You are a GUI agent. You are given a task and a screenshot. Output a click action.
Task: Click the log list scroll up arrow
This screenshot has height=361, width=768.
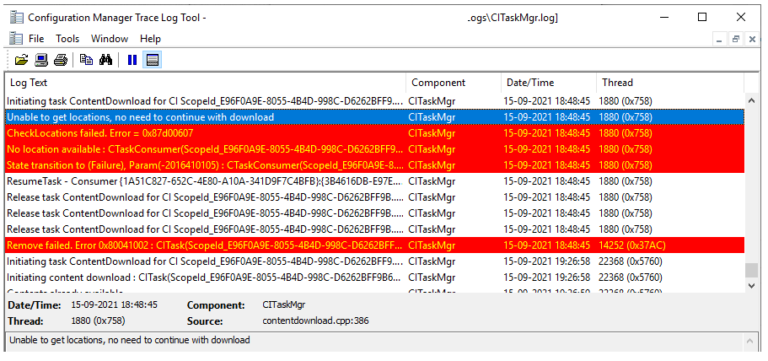click(x=750, y=100)
